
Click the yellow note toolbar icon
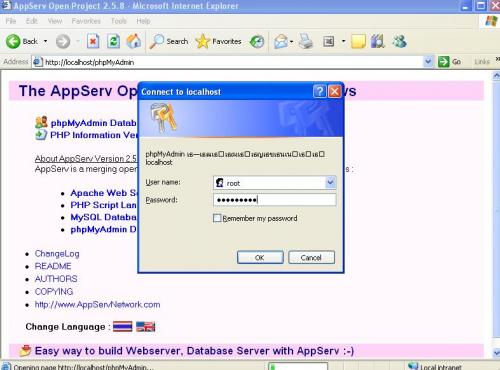coord(358,42)
